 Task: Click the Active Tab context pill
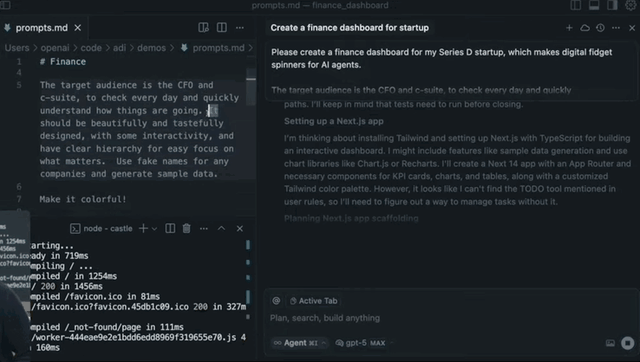point(313,301)
